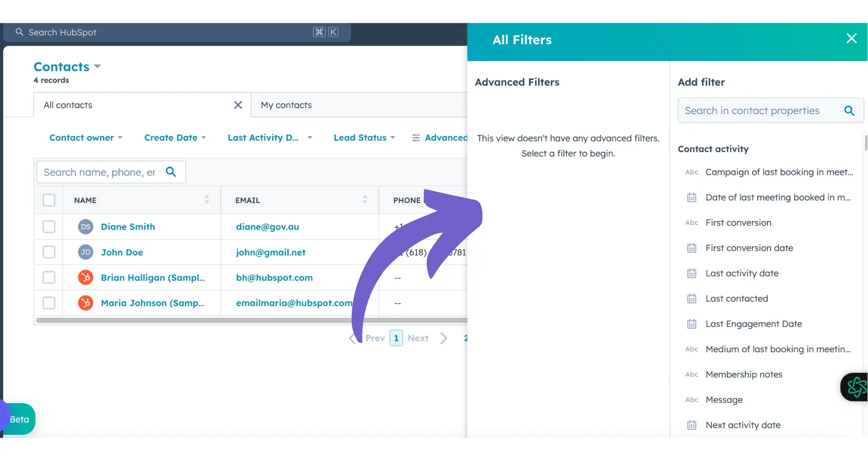Click email john@gmail.net

pos(271,252)
